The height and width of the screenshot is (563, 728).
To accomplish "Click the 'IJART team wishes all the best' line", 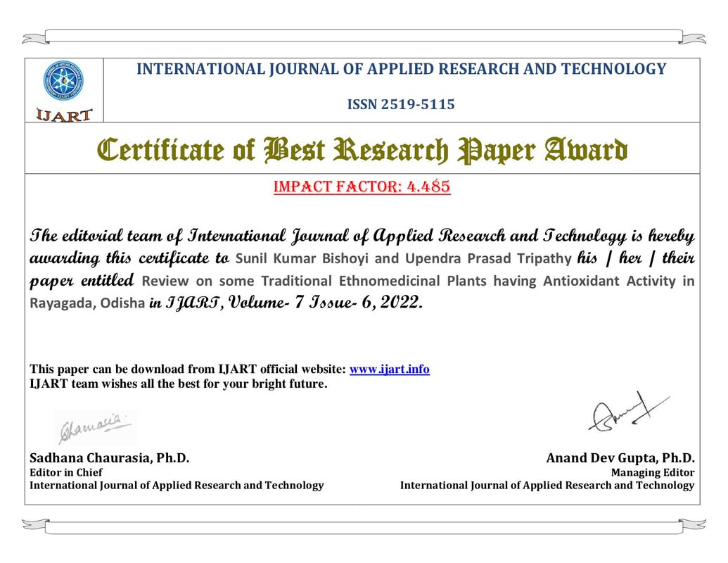I will point(178,384).
